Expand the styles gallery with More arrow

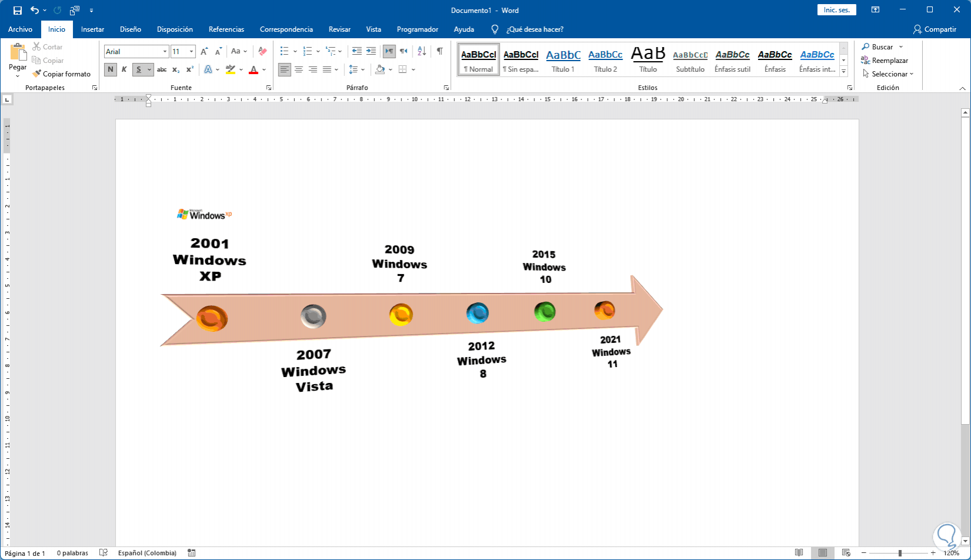tap(843, 72)
